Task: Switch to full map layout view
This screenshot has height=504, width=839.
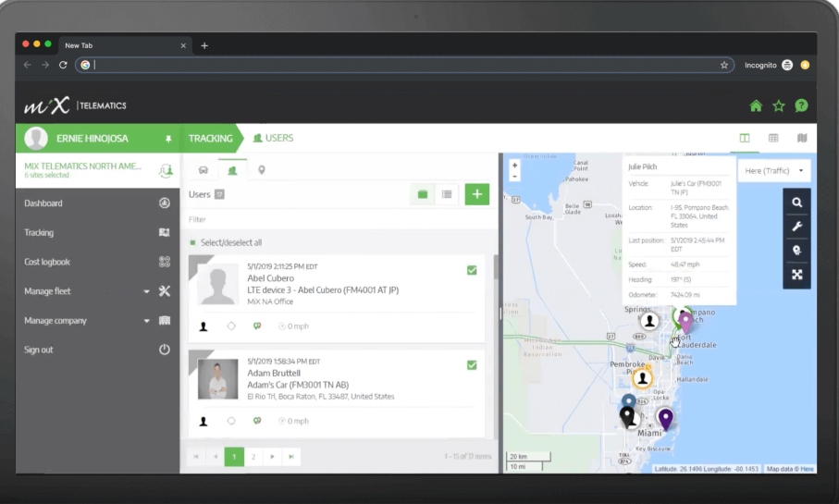Action: pos(802,138)
